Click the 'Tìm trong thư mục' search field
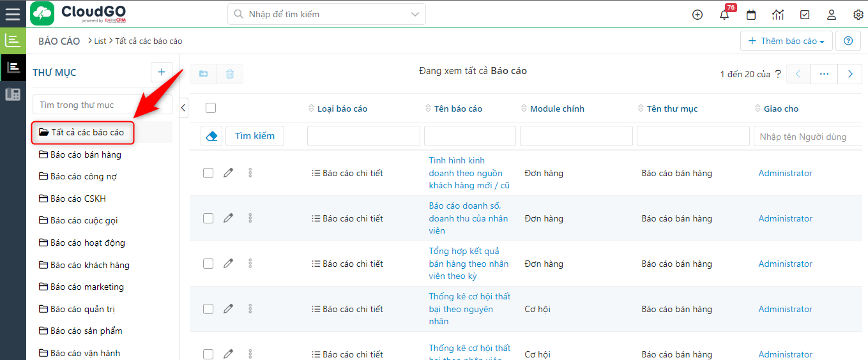Image resolution: width=868 pixels, height=360 pixels. tap(102, 105)
